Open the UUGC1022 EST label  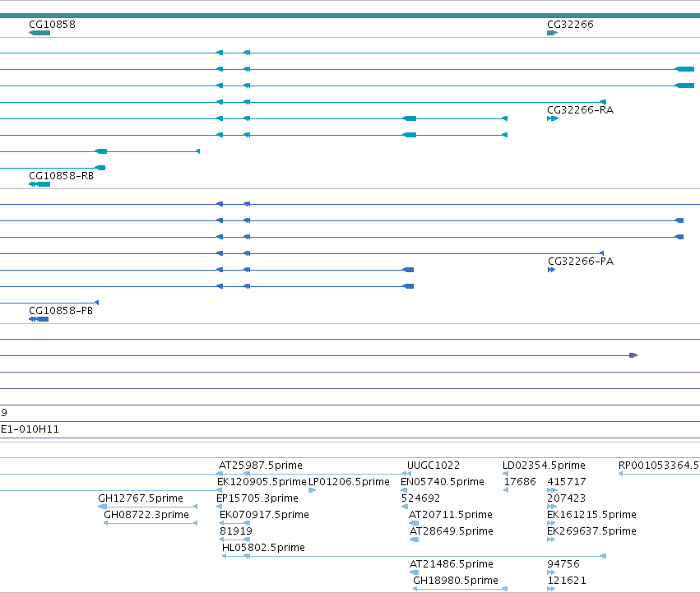(433, 466)
